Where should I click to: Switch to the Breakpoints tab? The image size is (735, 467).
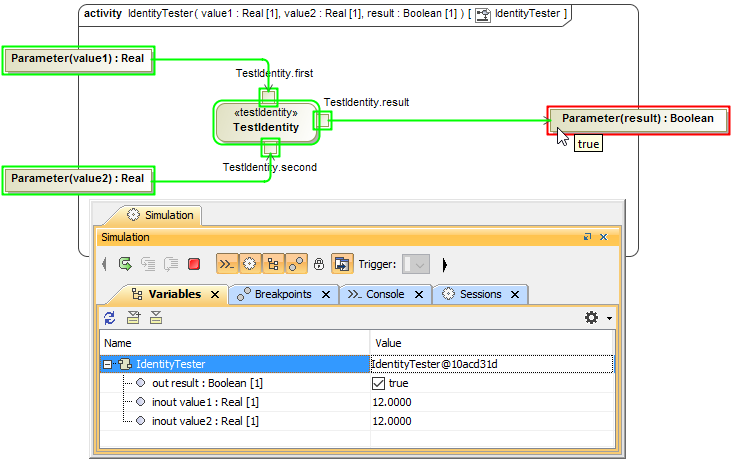point(282,294)
